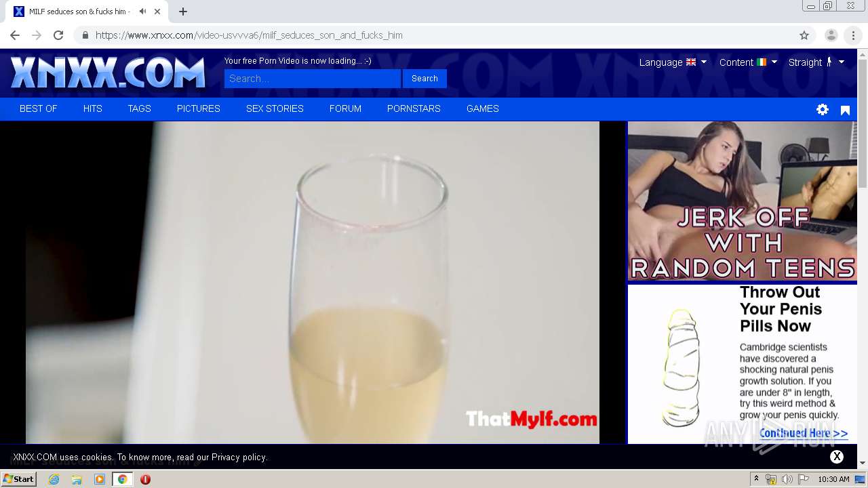Click the 10:30 AM taskbar clock
Viewport: 868px width, 488px height.
tap(833, 479)
